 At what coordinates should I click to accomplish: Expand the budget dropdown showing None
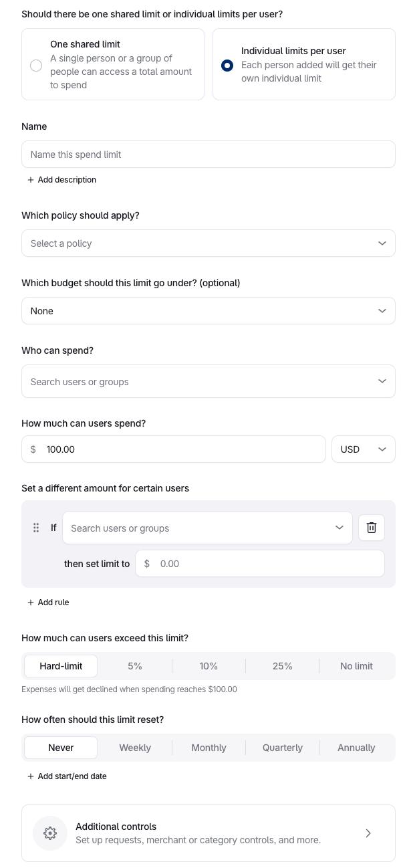click(x=208, y=311)
